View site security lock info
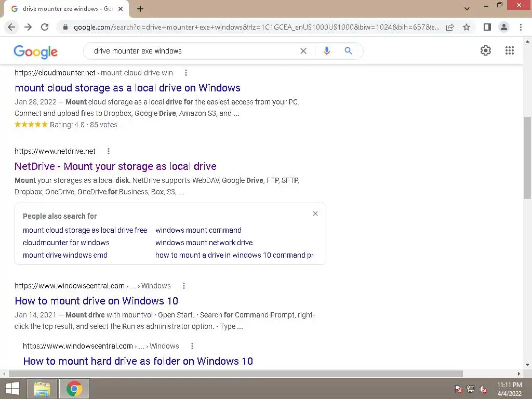The width and height of the screenshot is (532, 399). (x=65, y=27)
